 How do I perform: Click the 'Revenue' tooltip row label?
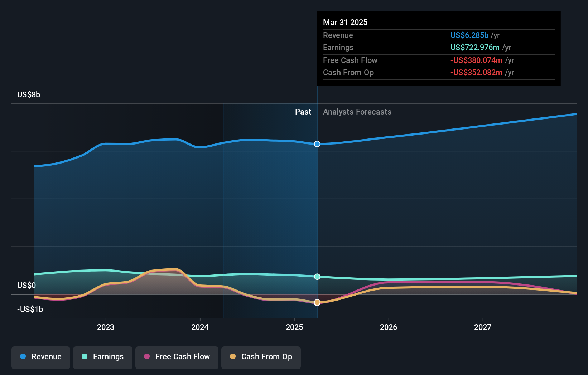338,35
